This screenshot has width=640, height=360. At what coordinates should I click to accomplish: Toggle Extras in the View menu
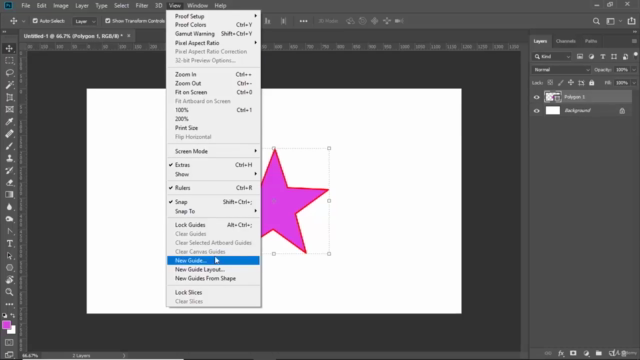(x=213, y=165)
